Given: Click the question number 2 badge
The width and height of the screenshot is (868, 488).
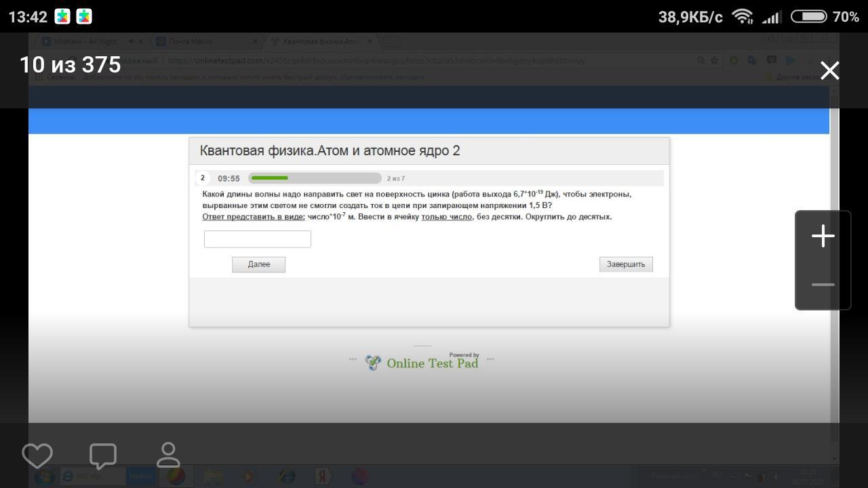Looking at the screenshot, I should point(202,178).
